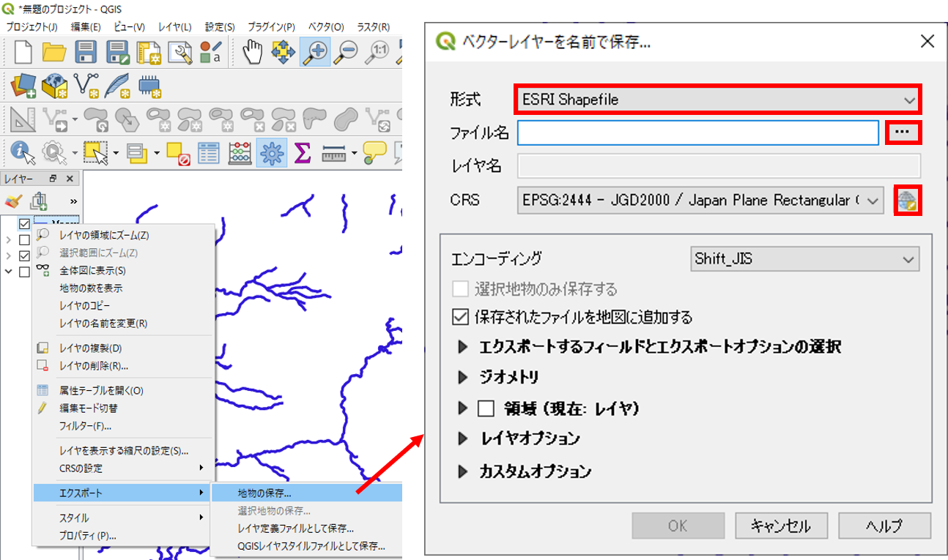Open the new print layout icon

(149, 52)
